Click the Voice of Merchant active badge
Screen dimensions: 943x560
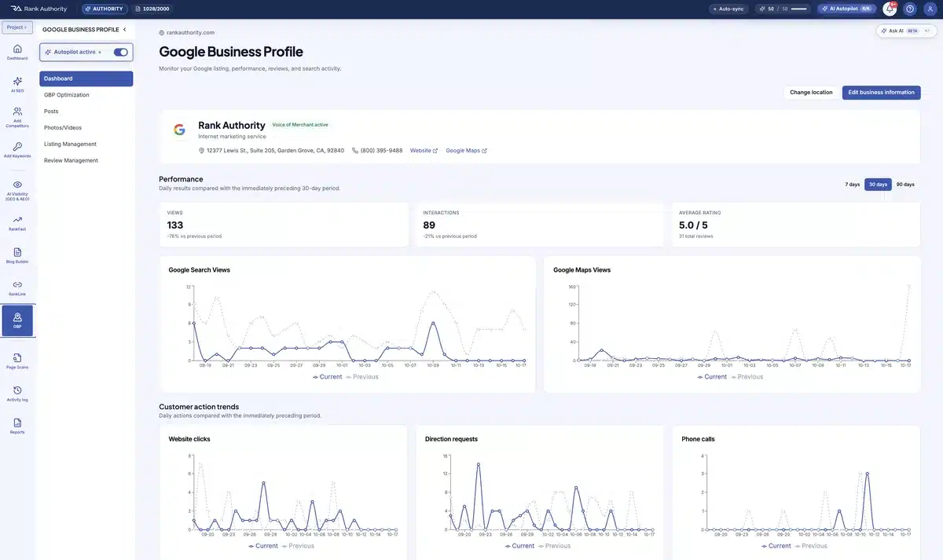(300, 125)
